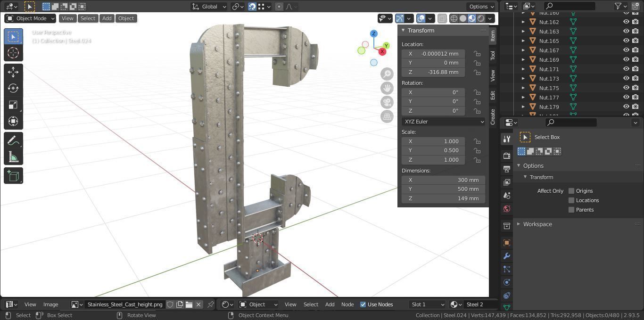Open the Global orientation dropdown

point(209,7)
